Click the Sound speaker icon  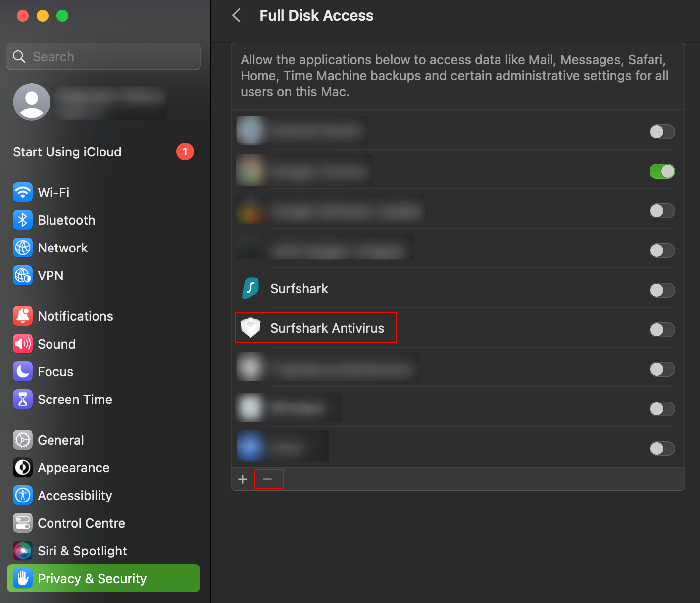point(23,344)
